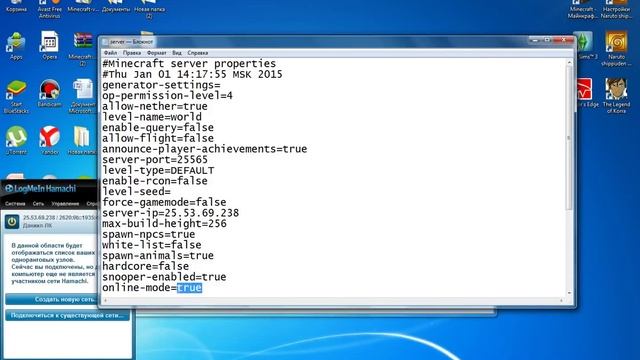Image resolution: width=640 pixels, height=360 pixels.
Task: Click Notepad vertical scrollbar down arrow
Action: click(569, 293)
